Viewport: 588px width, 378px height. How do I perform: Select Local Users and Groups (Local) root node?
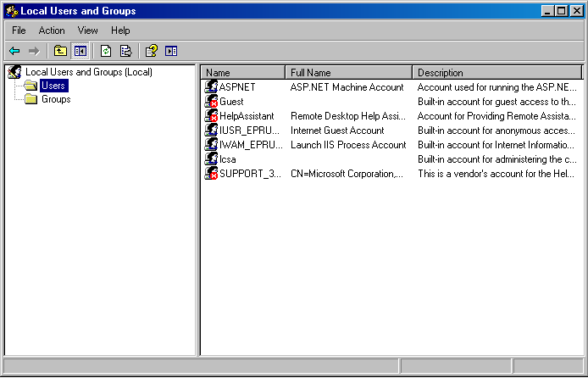[x=89, y=72]
